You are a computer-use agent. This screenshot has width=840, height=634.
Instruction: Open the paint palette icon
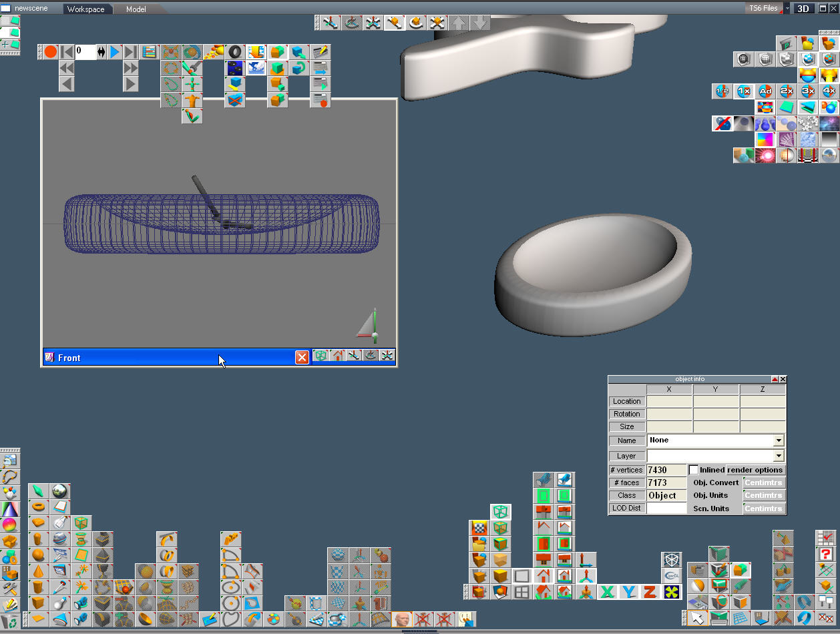[274, 619]
